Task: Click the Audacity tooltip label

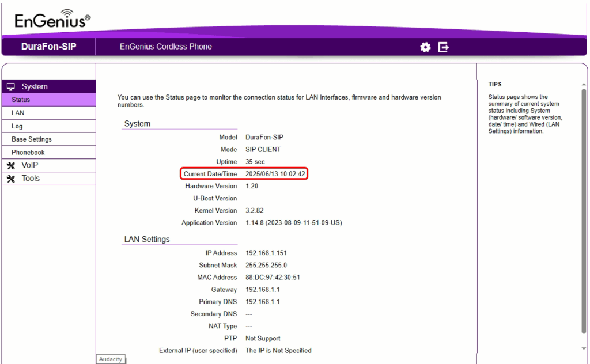Action: coord(111,359)
